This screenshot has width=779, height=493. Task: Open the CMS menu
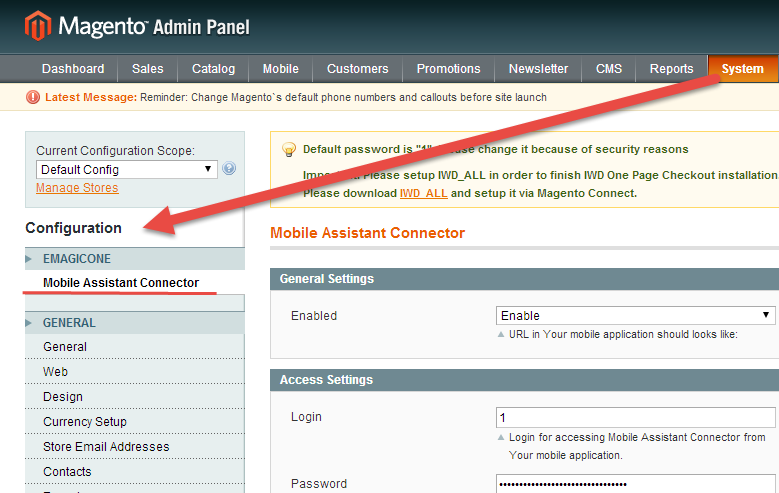[x=609, y=69]
